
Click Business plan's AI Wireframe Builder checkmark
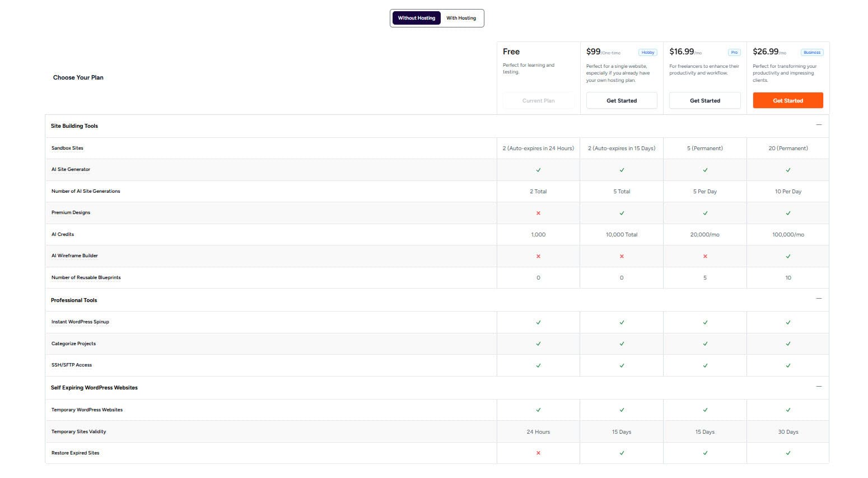(788, 256)
